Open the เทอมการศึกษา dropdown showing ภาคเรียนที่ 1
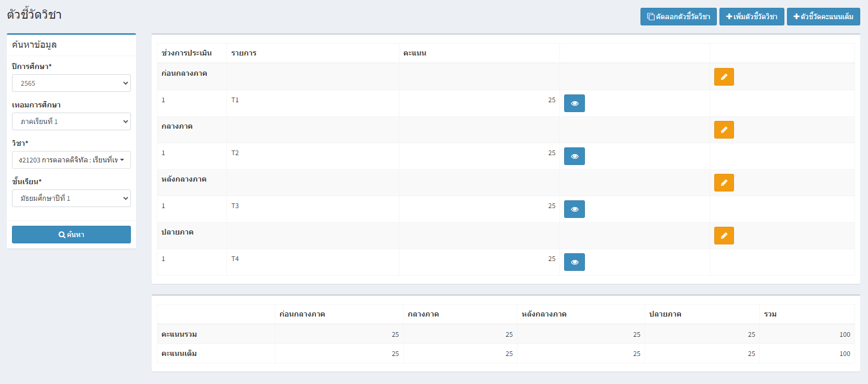This screenshot has height=384, width=868. (x=71, y=121)
